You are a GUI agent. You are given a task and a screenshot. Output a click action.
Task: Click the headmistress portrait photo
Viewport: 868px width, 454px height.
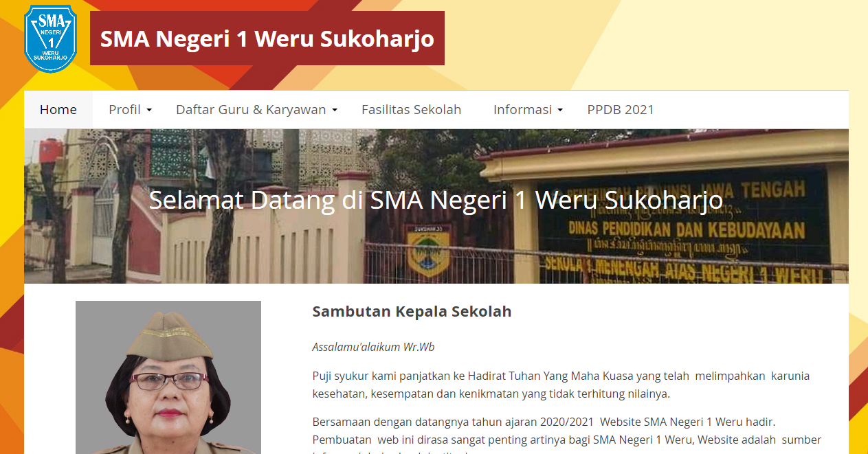168,377
